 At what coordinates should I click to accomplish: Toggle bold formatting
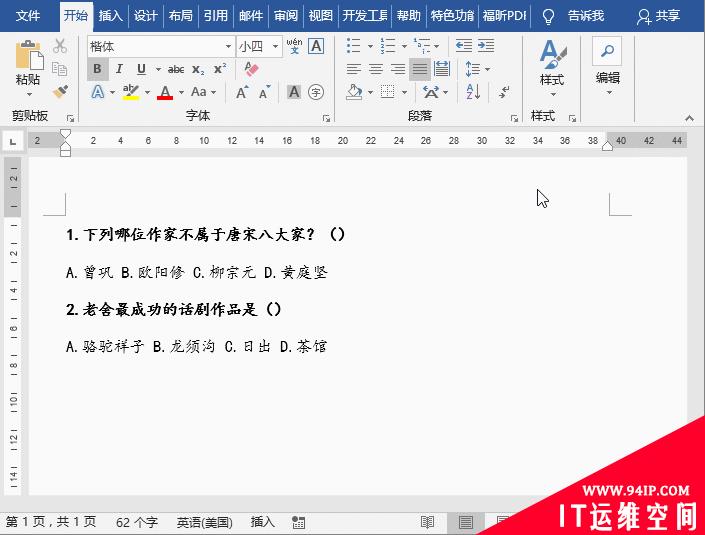coord(97,69)
